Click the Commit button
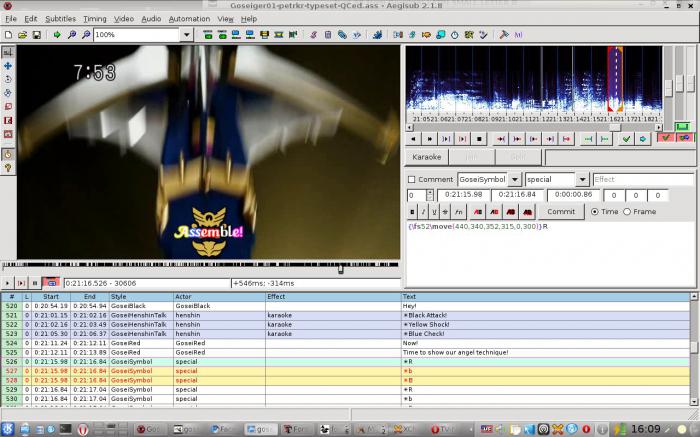The image size is (700, 437). (x=561, y=212)
